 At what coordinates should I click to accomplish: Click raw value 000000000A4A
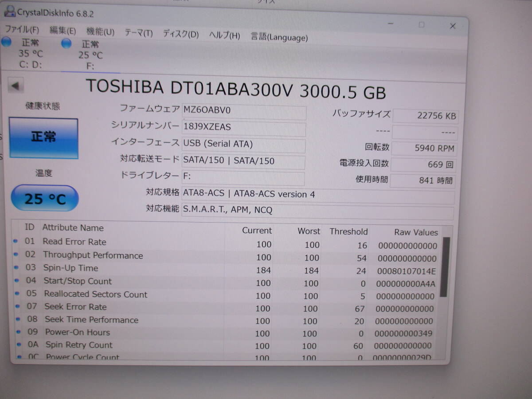click(x=406, y=284)
